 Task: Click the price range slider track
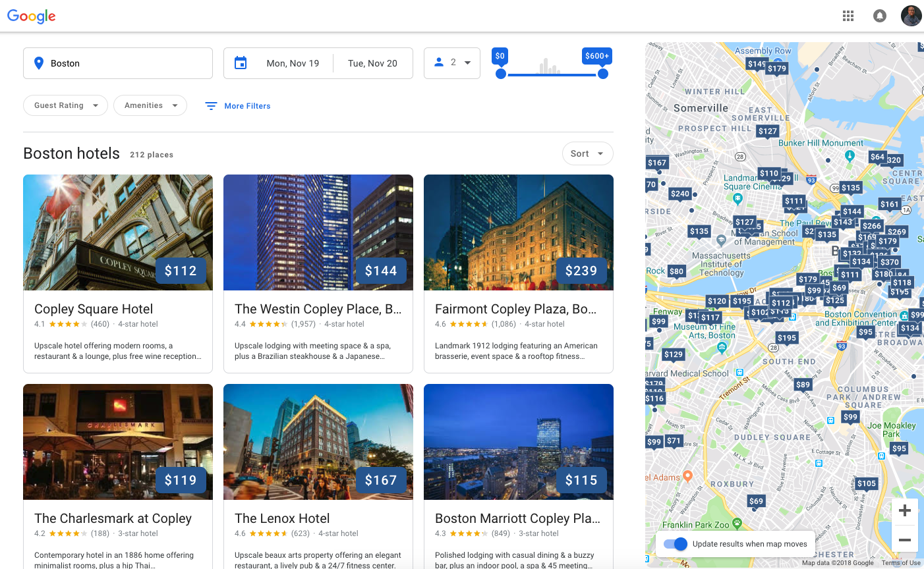pos(552,74)
